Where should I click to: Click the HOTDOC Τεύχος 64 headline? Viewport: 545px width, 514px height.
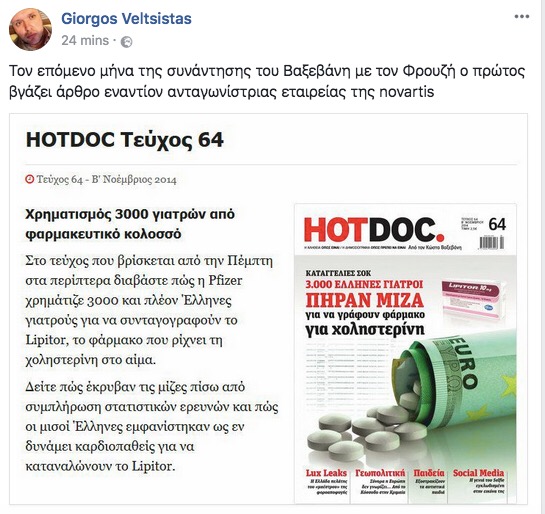(x=125, y=140)
